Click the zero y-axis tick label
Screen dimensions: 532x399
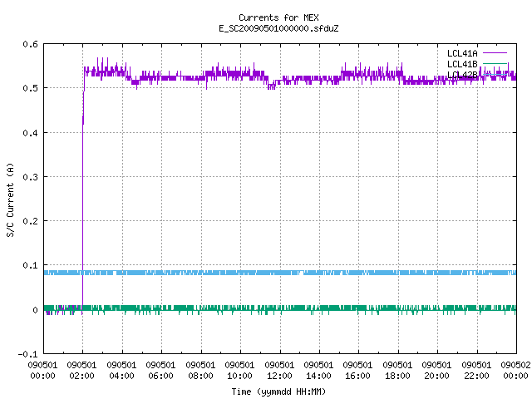[x=35, y=310]
